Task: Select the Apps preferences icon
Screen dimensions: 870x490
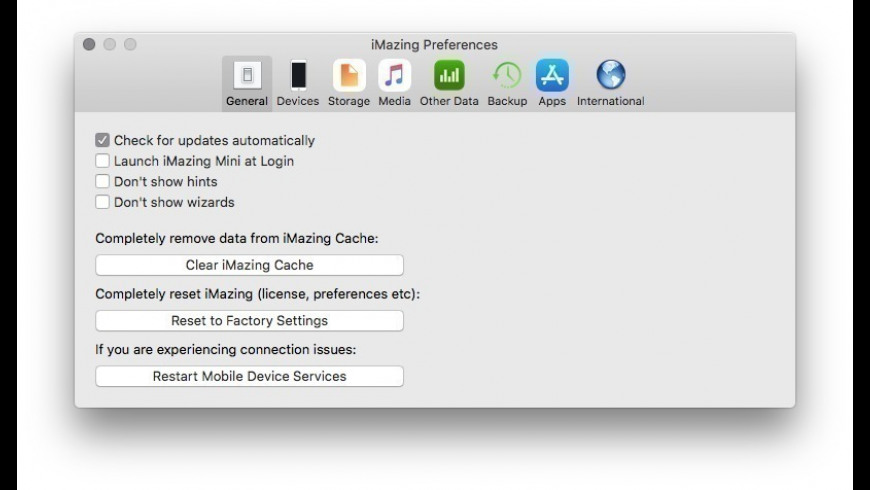Action: (x=552, y=76)
